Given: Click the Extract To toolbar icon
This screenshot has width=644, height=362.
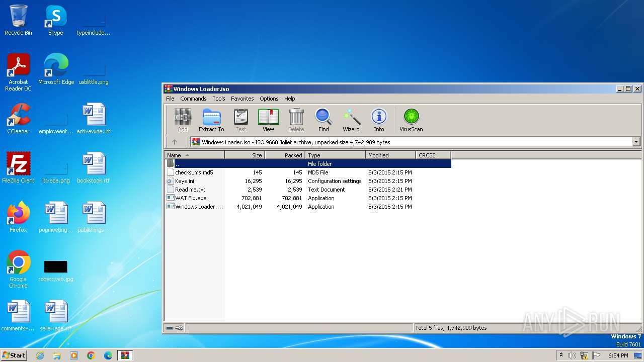Looking at the screenshot, I should pyautogui.click(x=211, y=120).
